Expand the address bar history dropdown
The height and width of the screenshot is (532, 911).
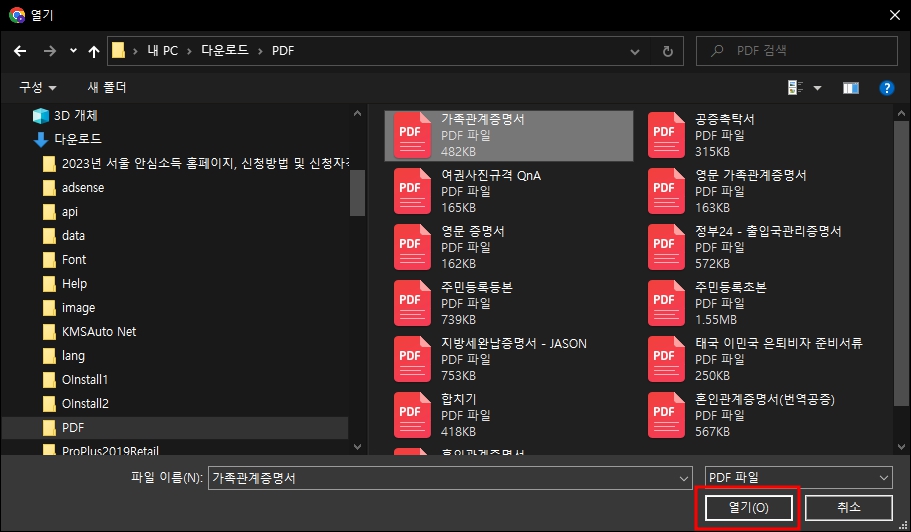click(635, 52)
